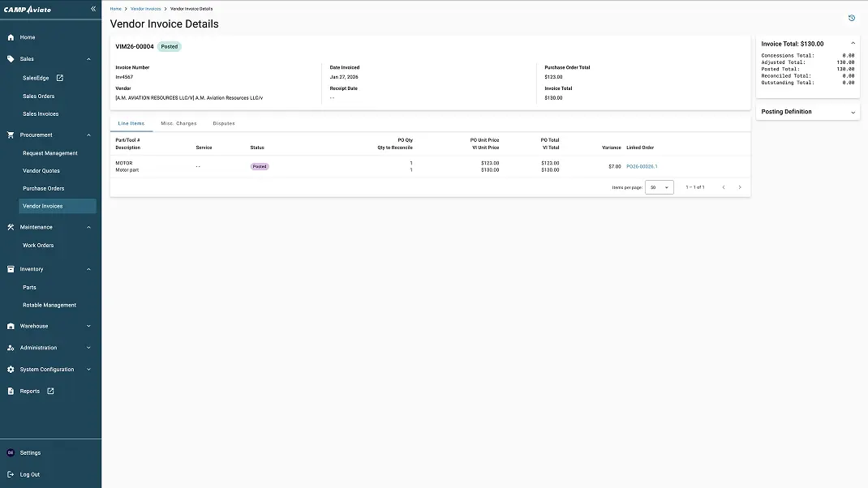Open Work Orders in the sidebar
The width and height of the screenshot is (868, 488).
point(38,246)
